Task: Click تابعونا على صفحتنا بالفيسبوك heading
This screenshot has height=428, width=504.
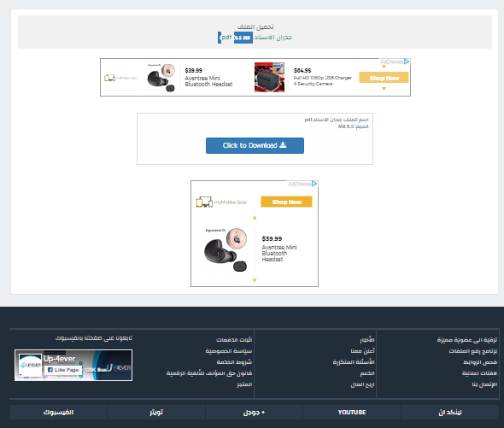Action: [93, 338]
